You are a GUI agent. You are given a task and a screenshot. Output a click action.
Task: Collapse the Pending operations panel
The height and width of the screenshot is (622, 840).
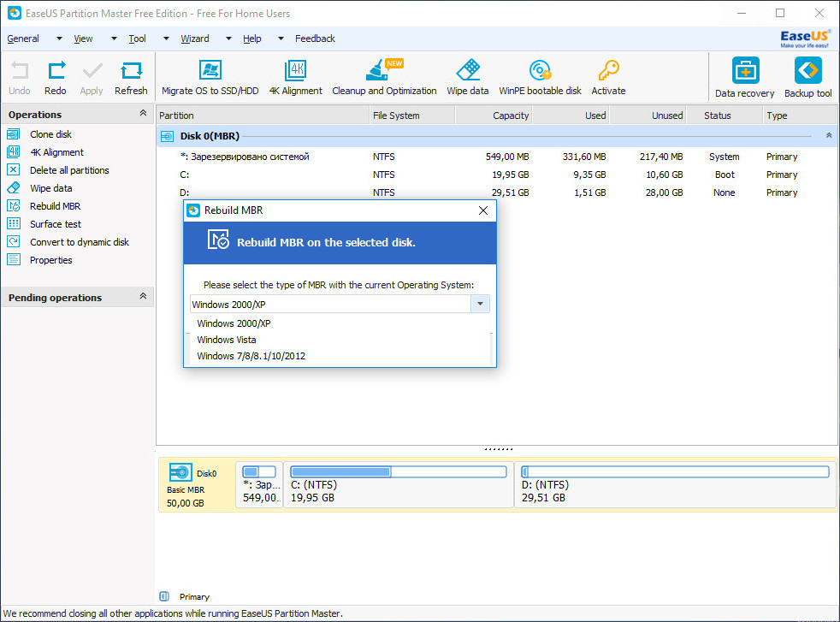(x=143, y=296)
